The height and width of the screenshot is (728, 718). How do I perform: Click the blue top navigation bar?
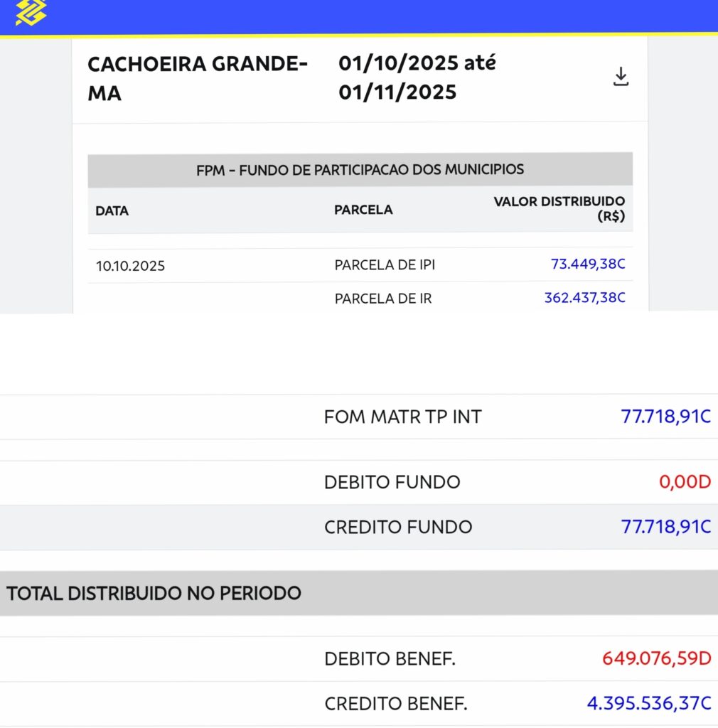[359, 17]
